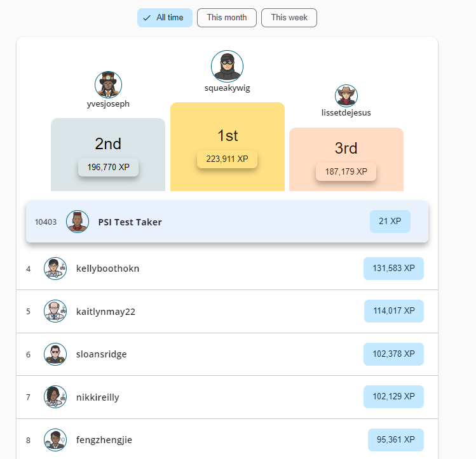
Task: Click fengzhengjie's avatar icon
Action: click(x=55, y=439)
